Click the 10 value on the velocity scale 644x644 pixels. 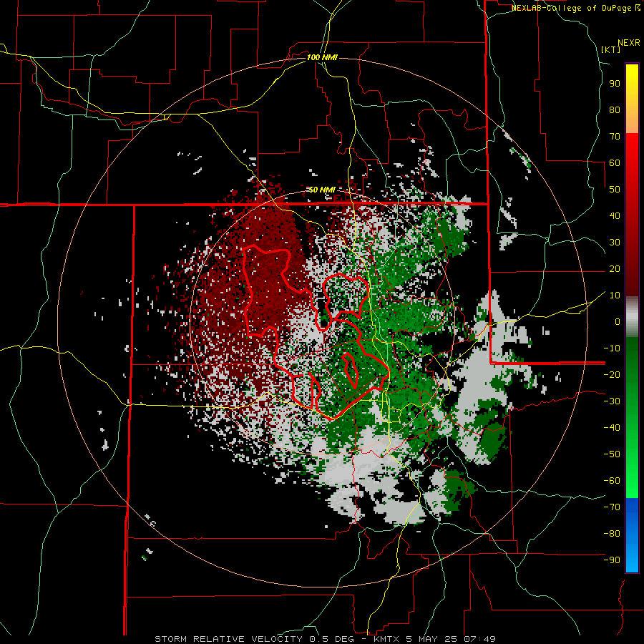tap(615, 296)
